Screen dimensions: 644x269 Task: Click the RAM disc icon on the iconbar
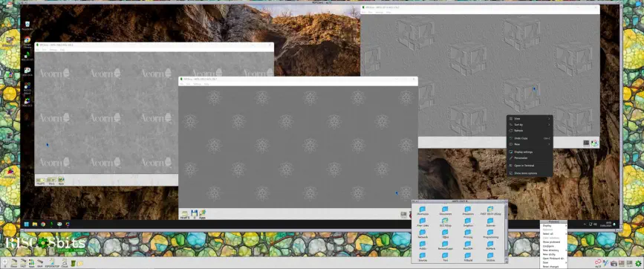(40, 263)
